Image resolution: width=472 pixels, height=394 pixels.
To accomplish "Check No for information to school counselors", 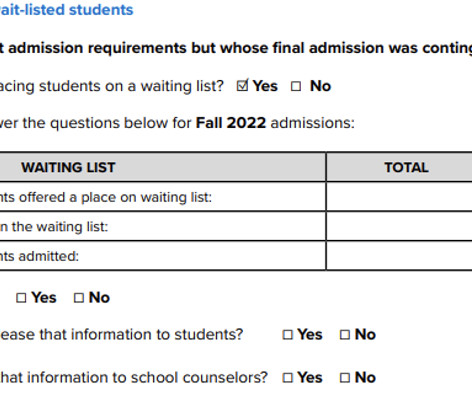I will click(345, 378).
